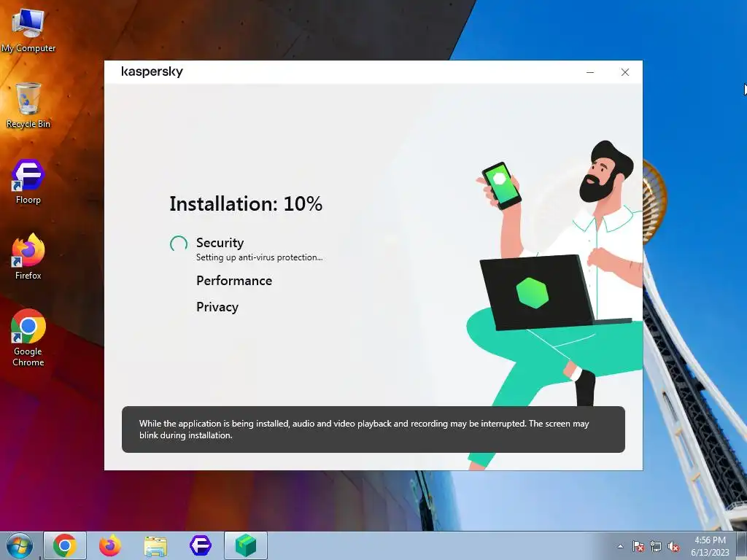Image resolution: width=747 pixels, height=560 pixels.
Task: Open Chrome from the taskbar
Action: click(65, 545)
